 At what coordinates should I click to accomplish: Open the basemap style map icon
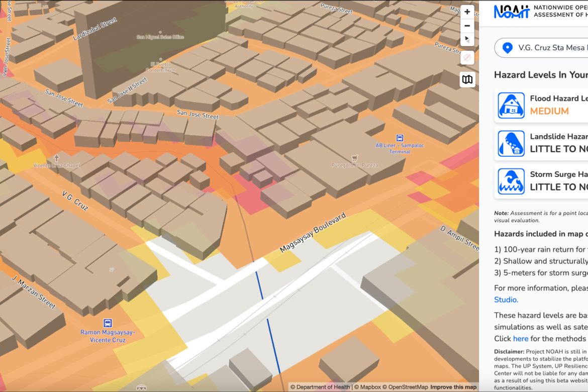point(467,79)
